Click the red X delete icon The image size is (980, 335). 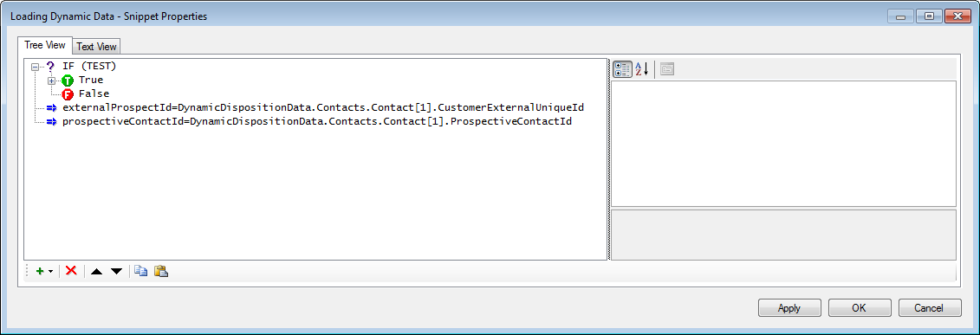(x=71, y=271)
